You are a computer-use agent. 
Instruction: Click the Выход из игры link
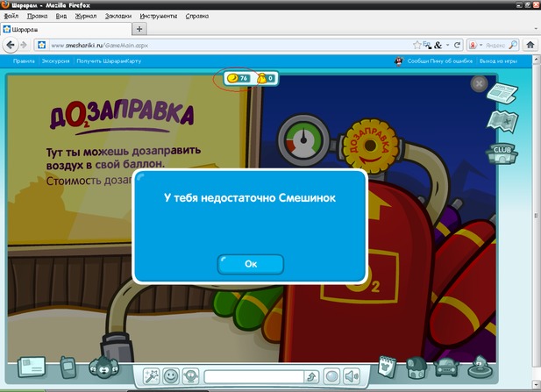pyautogui.click(x=498, y=61)
